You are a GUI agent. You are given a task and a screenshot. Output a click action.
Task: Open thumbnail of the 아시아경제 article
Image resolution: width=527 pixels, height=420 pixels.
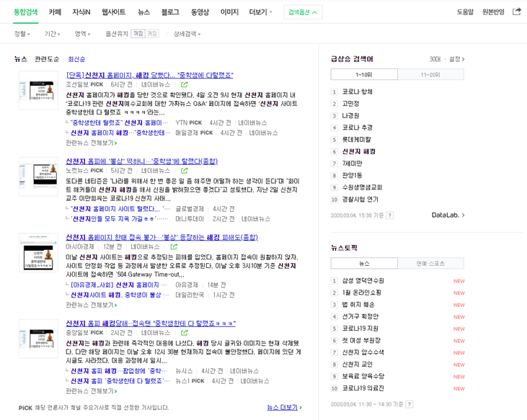(38, 252)
